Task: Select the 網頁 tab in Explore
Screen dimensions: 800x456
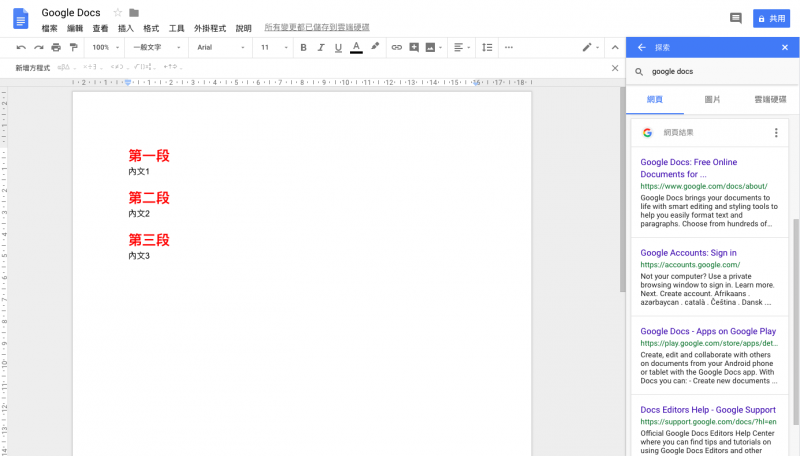Action: [655, 99]
